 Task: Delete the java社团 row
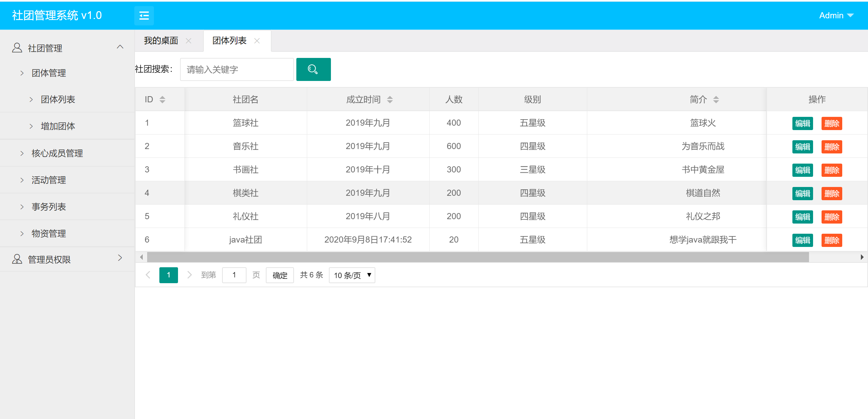click(831, 240)
